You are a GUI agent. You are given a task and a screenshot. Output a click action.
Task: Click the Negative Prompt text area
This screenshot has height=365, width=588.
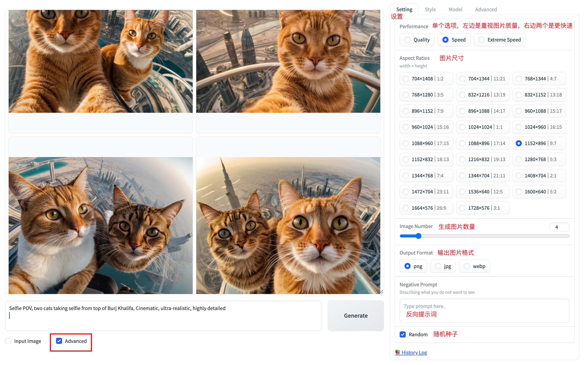coord(484,310)
